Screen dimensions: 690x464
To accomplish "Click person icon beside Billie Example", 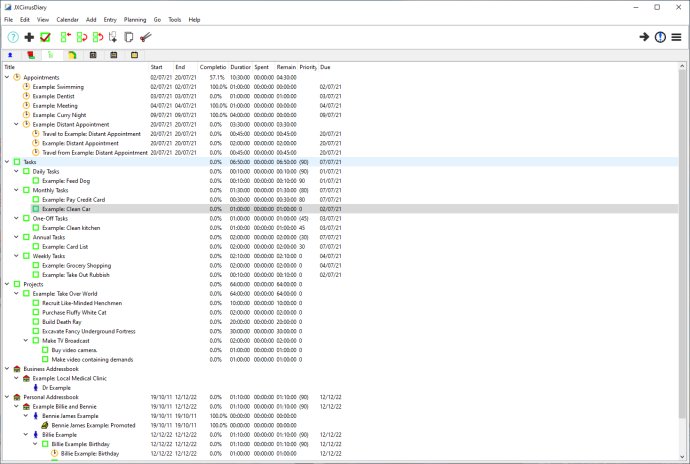I will pos(36,435).
